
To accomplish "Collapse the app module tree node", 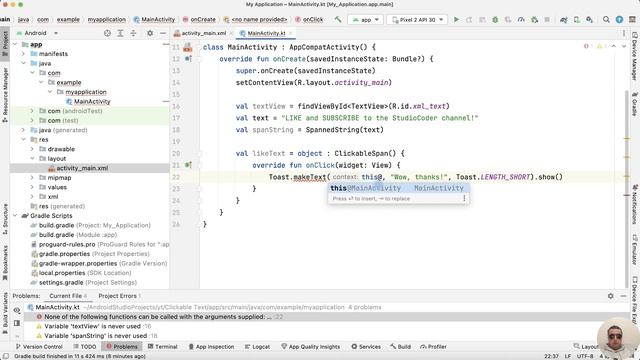I will point(16,44).
